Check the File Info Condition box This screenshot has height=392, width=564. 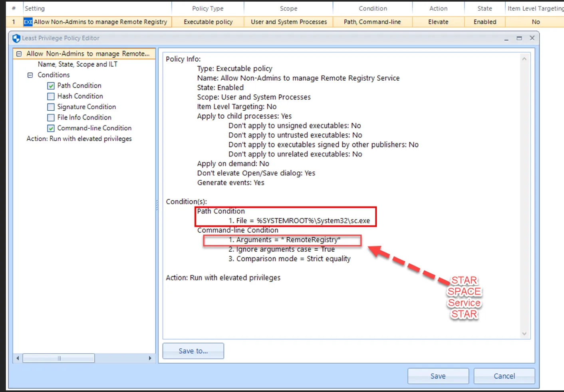[51, 117]
